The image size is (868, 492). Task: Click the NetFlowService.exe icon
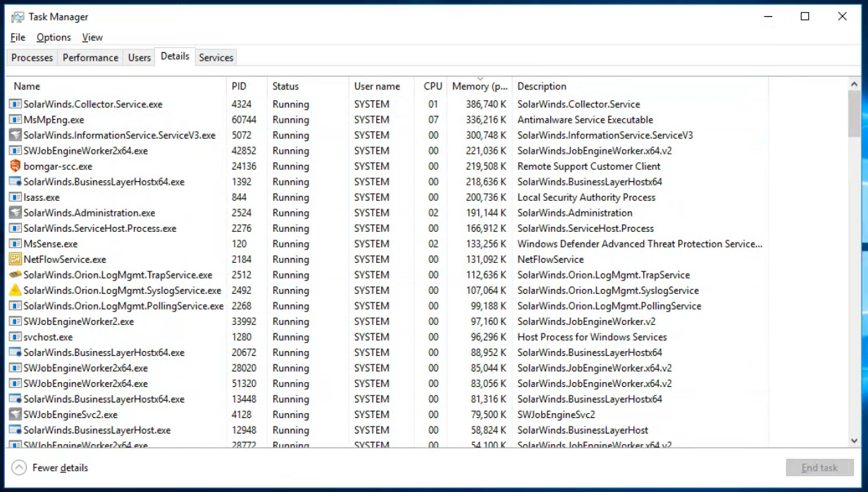point(15,259)
